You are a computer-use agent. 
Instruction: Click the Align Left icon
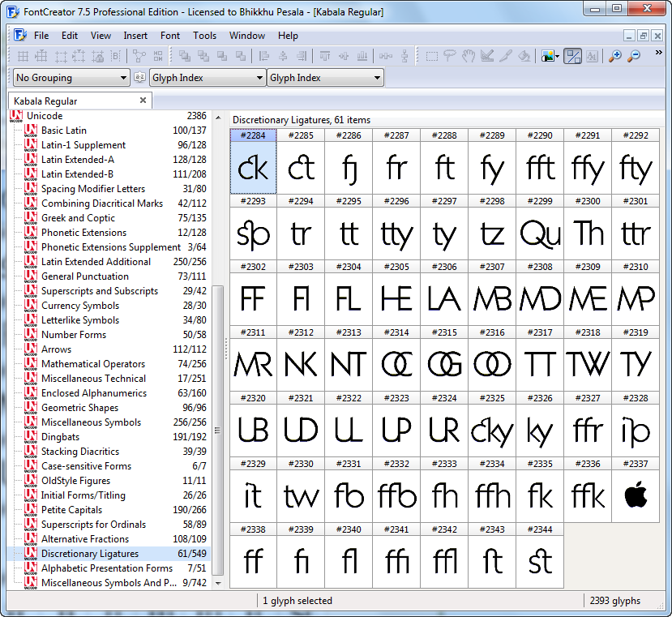[264, 56]
